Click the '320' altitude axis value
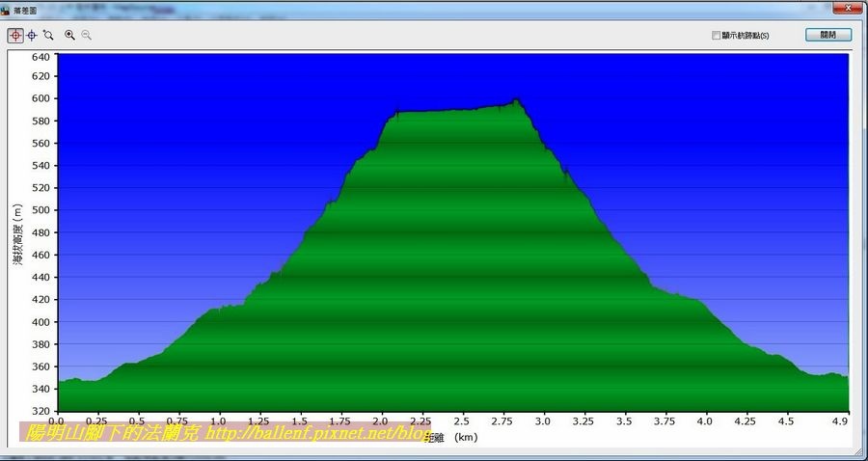Image resolution: width=868 pixels, height=461 pixels. pos(42,412)
